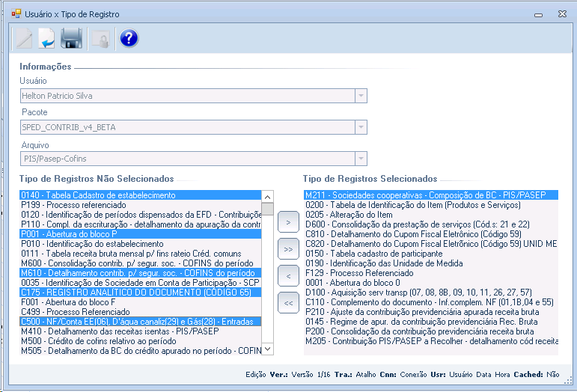
Task: Select M500 - Crédito de cofins relativo
Action: pyautogui.click(x=140, y=341)
